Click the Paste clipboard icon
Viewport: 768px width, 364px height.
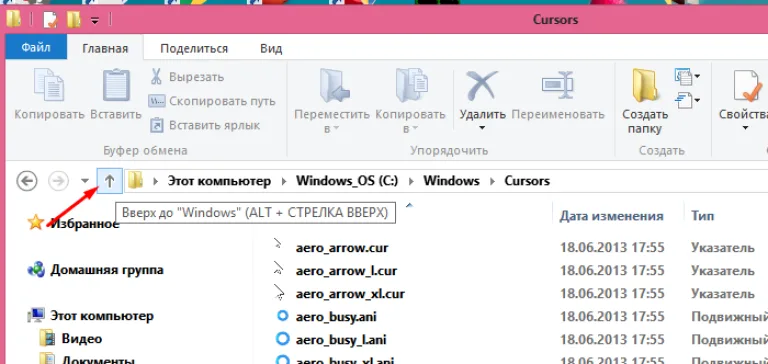116,86
